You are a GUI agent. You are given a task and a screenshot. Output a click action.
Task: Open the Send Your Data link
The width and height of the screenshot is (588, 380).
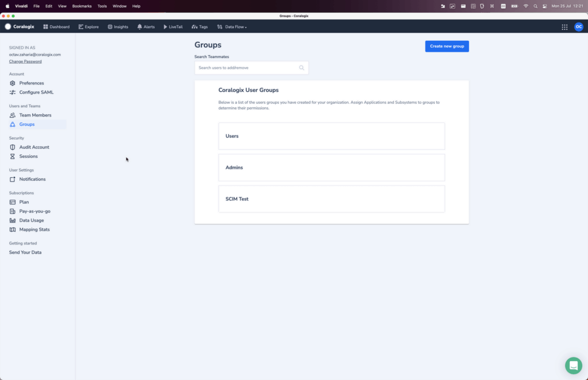click(25, 252)
